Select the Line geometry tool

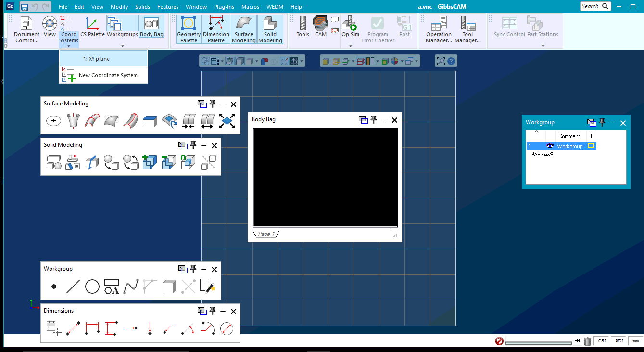pyautogui.click(x=73, y=287)
